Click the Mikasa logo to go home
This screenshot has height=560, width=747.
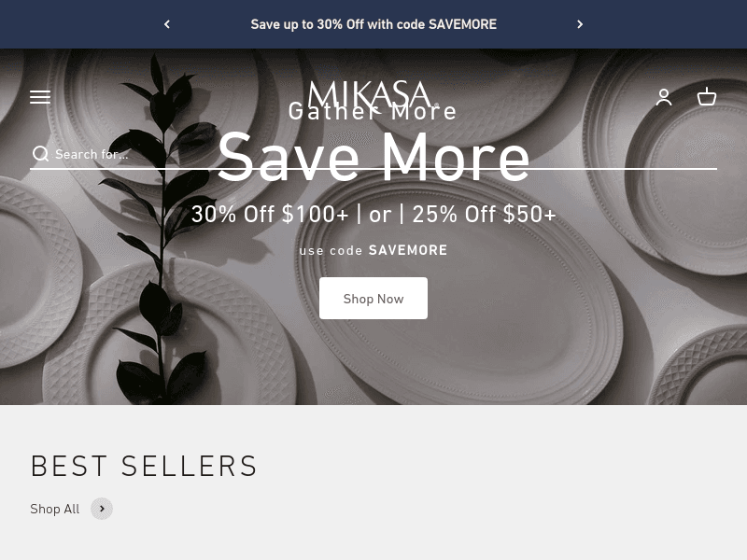tap(370, 93)
